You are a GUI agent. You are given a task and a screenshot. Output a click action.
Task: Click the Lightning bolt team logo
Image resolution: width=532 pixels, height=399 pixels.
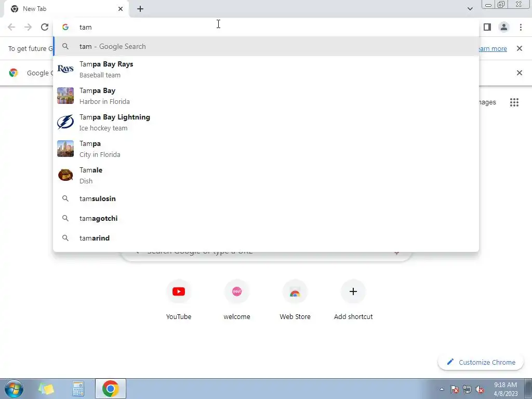point(65,122)
